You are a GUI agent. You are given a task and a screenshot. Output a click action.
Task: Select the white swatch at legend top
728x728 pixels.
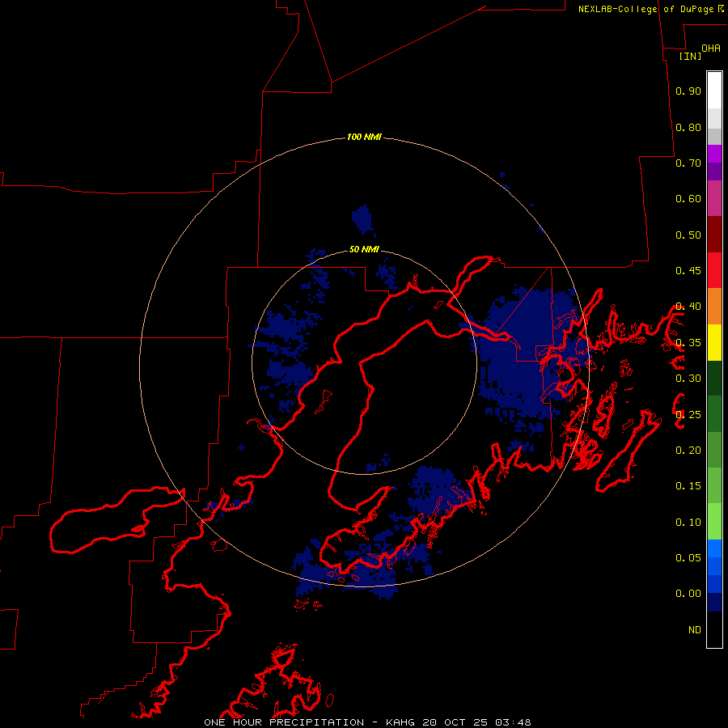coord(714,91)
